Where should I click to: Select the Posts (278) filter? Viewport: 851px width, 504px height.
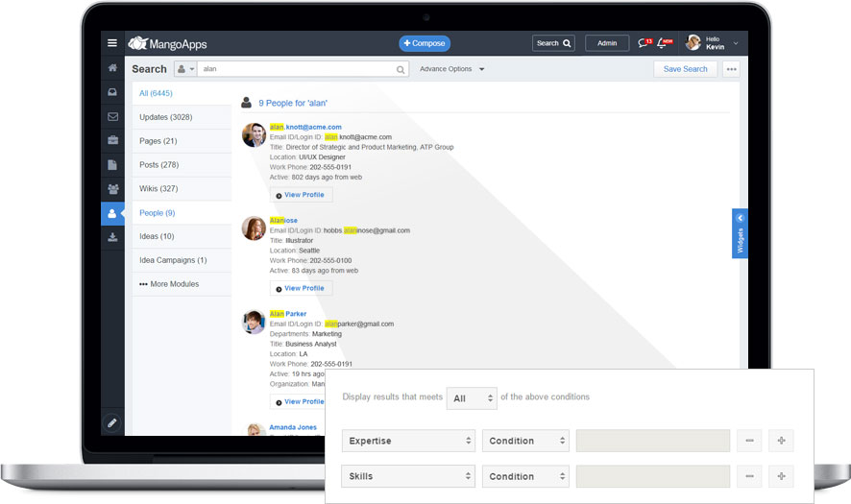click(182, 165)
